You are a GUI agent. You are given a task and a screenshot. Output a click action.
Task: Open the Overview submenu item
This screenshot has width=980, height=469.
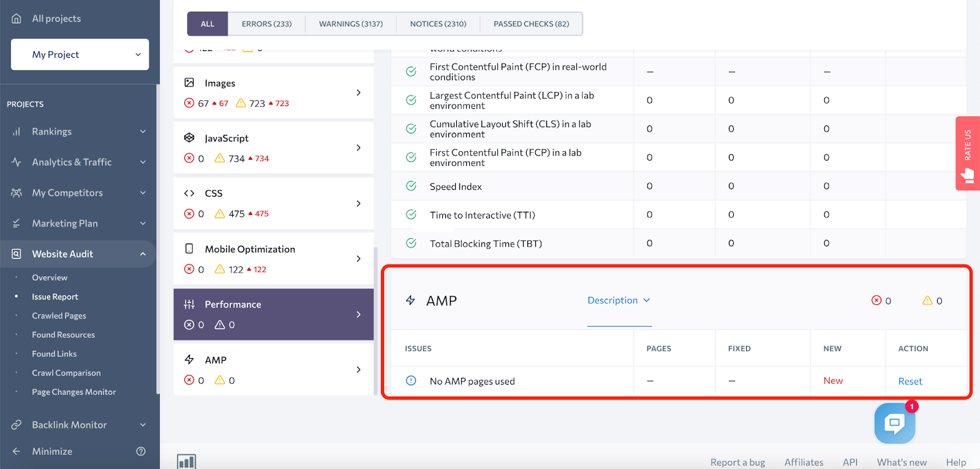(x=50, y=277)
